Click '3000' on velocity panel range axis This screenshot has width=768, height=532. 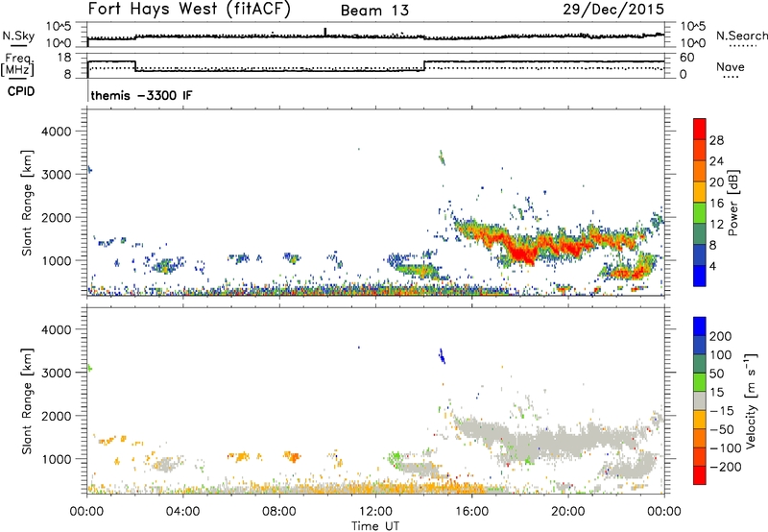(57, 373)
